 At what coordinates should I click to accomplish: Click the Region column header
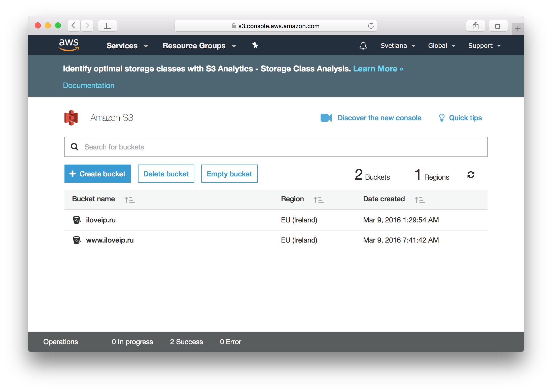click(292, 199)
